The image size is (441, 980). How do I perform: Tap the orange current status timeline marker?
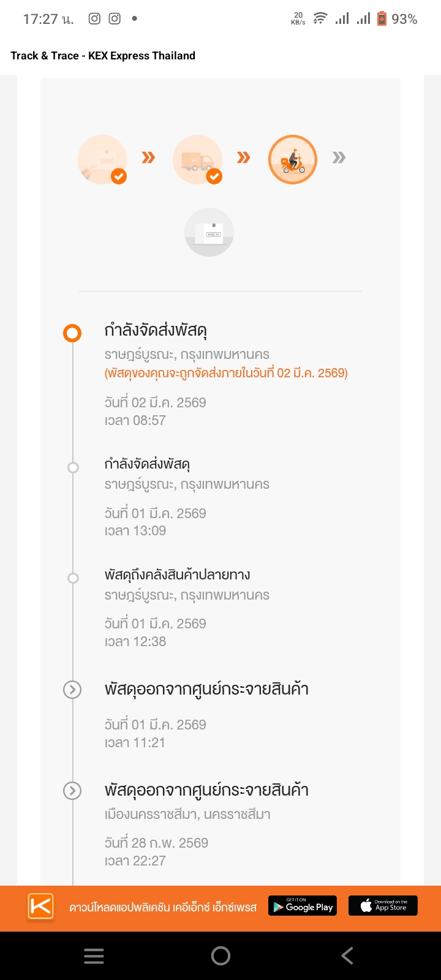(x=72, y=333)
